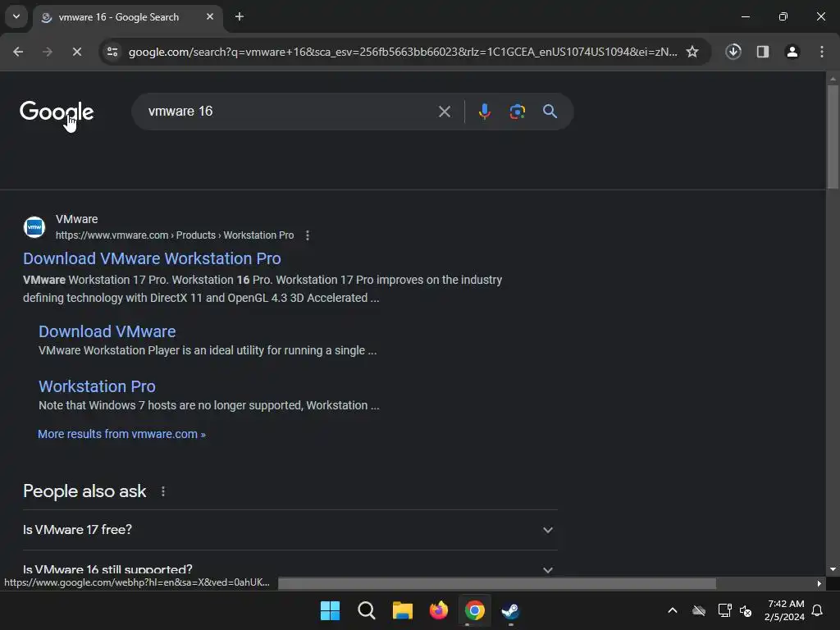This screenshot has height=630, width=840.
Task: View site information icon in address bar
Action: click(112, 52)
